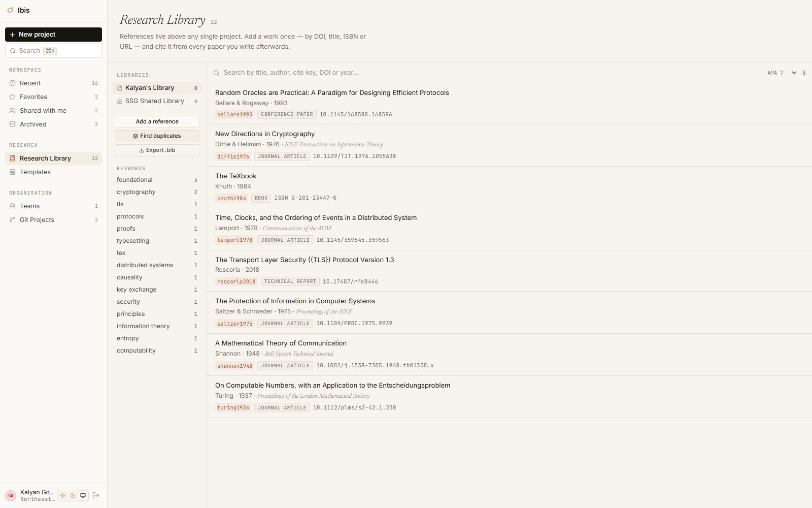Filter by the foundational keyword
This screenshot has height=508, width=812.
[157, 180]
